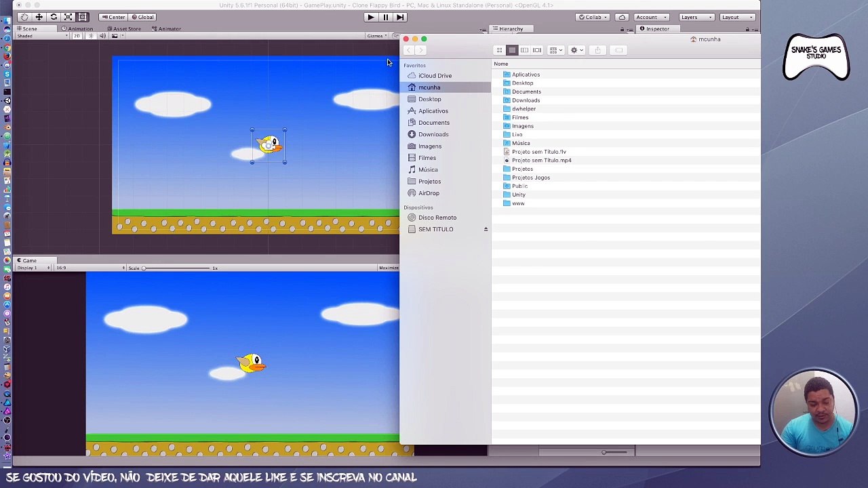Select Unity's Rect transform tool
Viewport: 868px width, 488px height.
coord(82,17)
